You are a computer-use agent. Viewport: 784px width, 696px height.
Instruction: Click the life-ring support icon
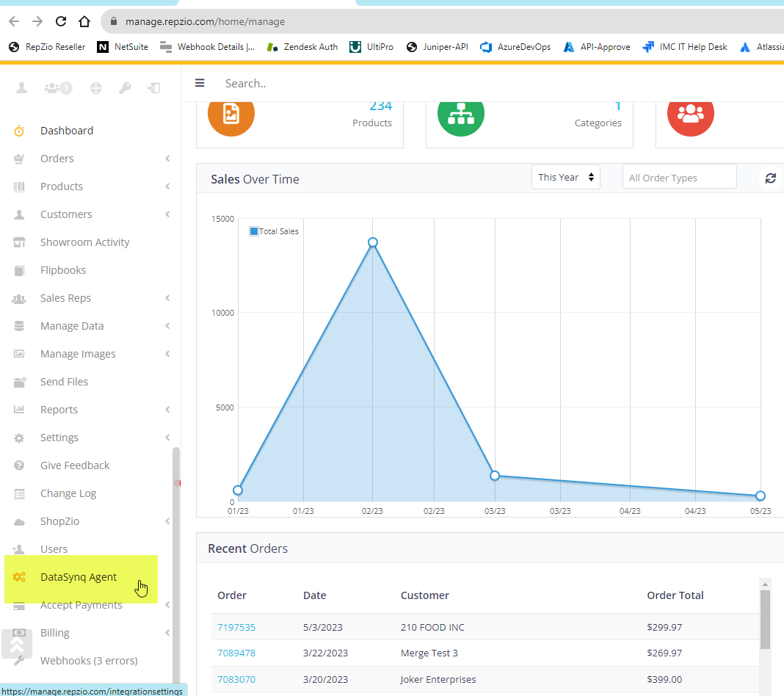96,88
